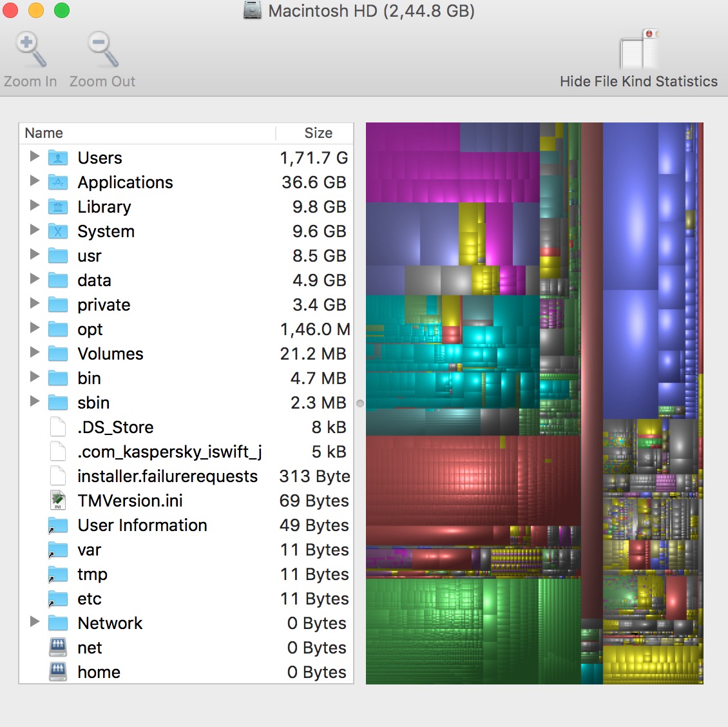The width and height of the screenshot is (728, 727).
Task: Select the Volumes folder icon
Action: pos(58,354)
